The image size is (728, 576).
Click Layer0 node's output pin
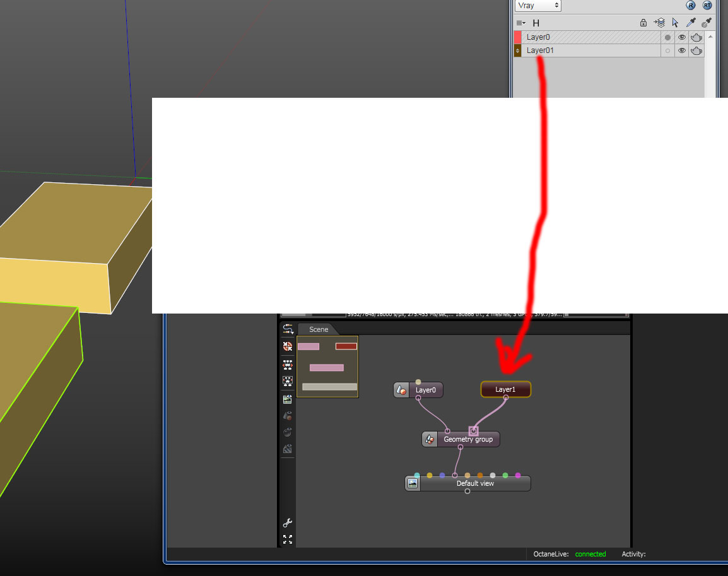[x=418, y=397]
